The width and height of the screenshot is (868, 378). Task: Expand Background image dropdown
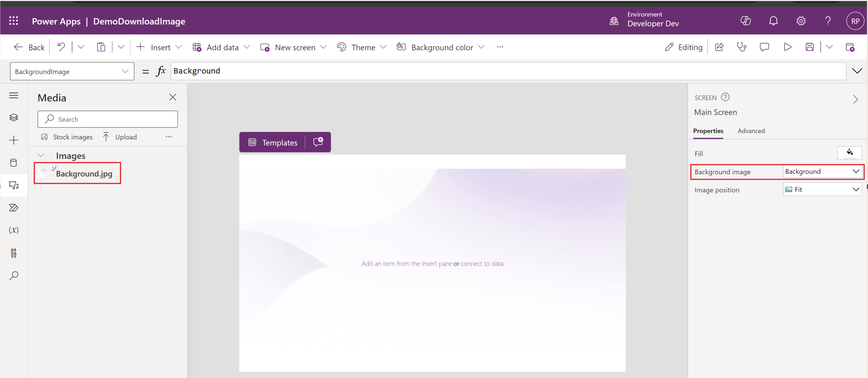(856, 172)
